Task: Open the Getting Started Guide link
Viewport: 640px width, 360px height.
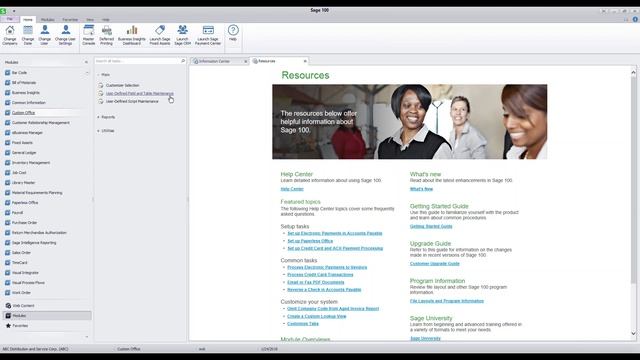Action: pos(431,226)
